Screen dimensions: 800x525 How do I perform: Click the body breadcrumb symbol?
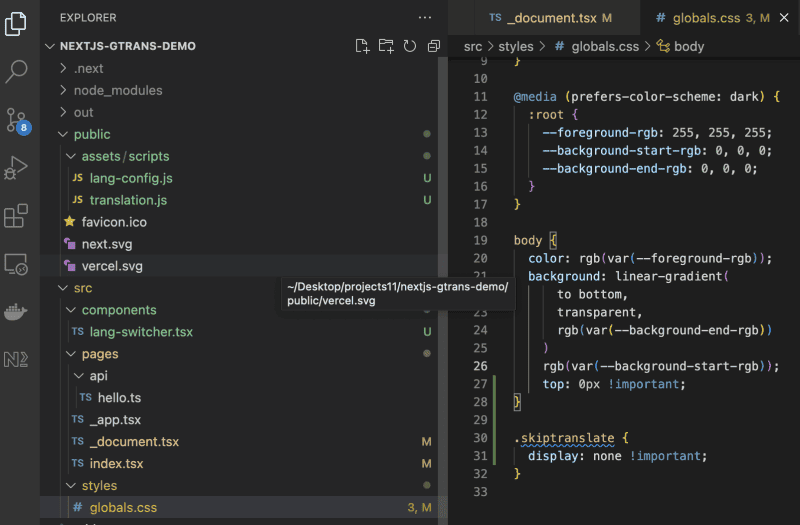pyautogui.click(x=688, y=46)
